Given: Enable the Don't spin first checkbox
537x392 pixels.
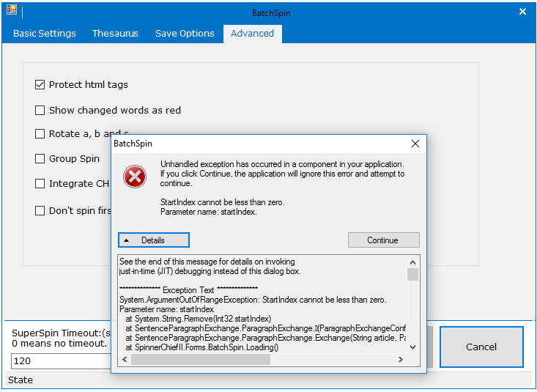Looking at the screenshot, I should point(40,211).
